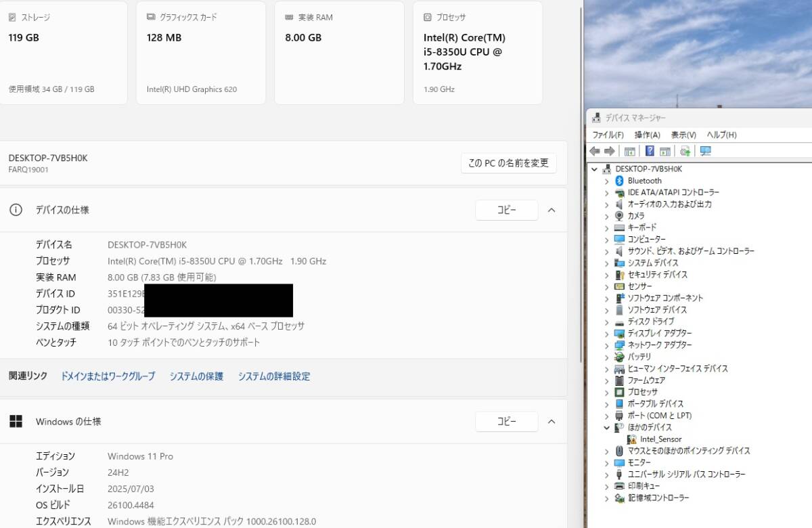
Task: Click the version value 24H2
Action: click(119, 472)
